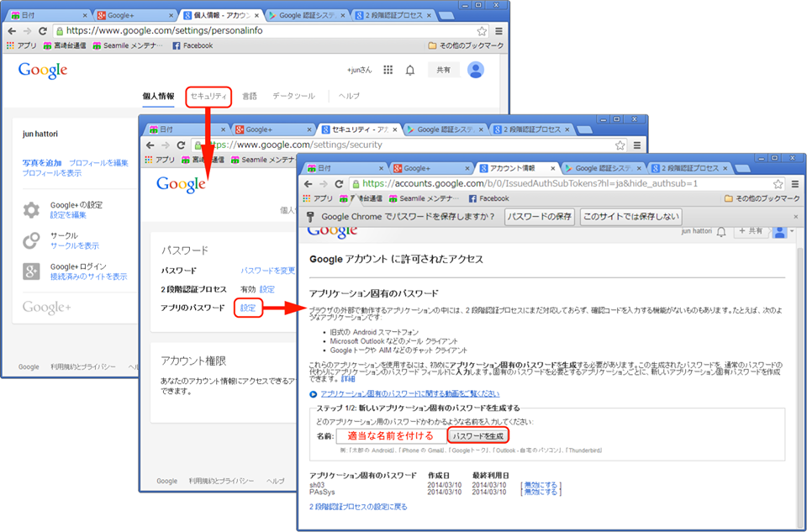Click the Google+ settings gear icon
This screenshot has width=807, height=532.
tap(31, 210)
